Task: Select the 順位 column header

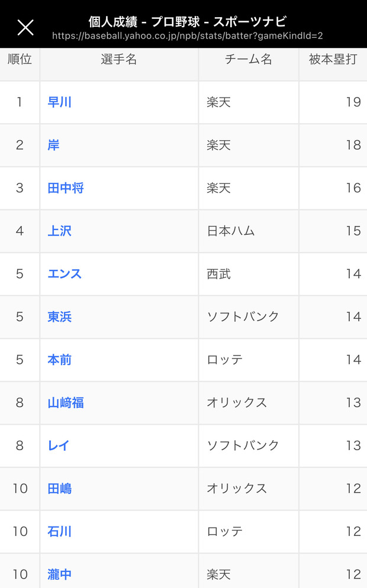Action: click(20, 59)
